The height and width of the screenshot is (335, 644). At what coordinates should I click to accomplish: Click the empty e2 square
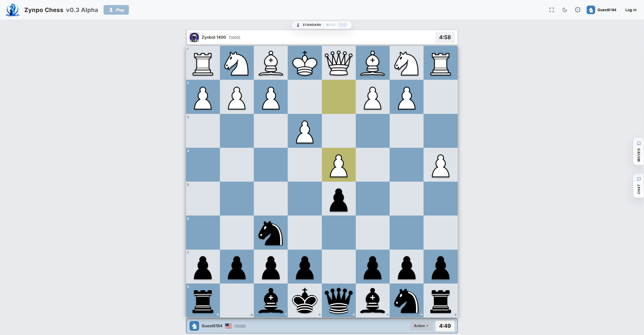tap(305, 97)
